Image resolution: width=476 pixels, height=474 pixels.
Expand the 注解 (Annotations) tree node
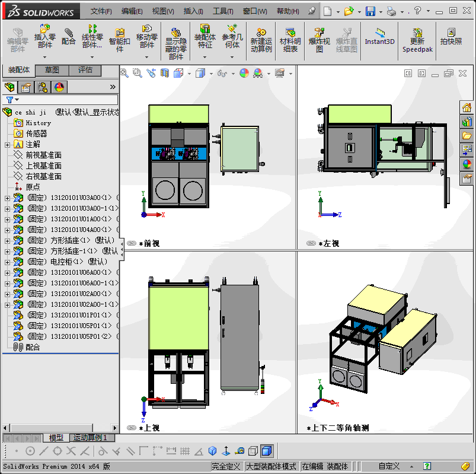[7, 145]
